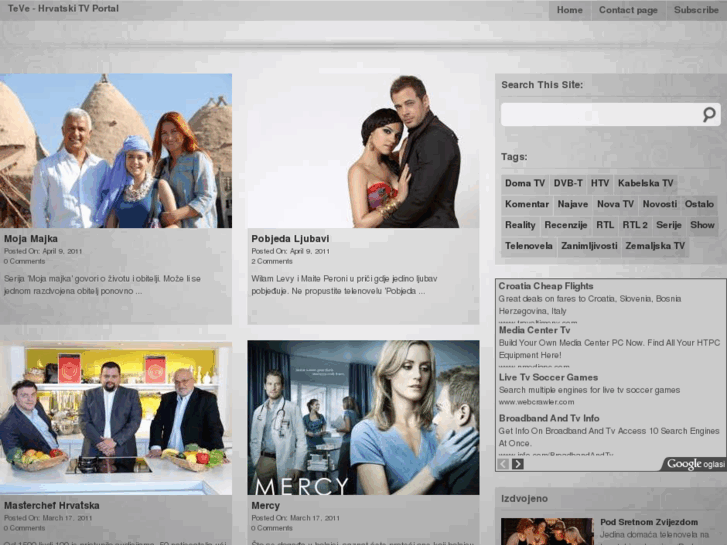Select the Komentar tag
This screenshot has width=727, height=545.
point(527,204)
